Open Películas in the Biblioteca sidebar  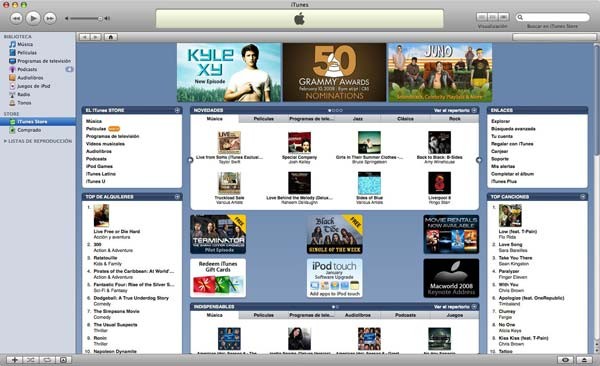point(27,53)
